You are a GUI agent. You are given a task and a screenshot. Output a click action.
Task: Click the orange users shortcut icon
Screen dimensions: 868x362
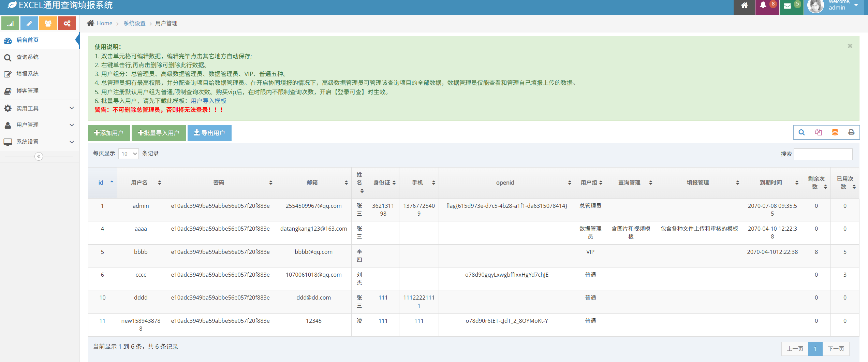click(48, 24)
